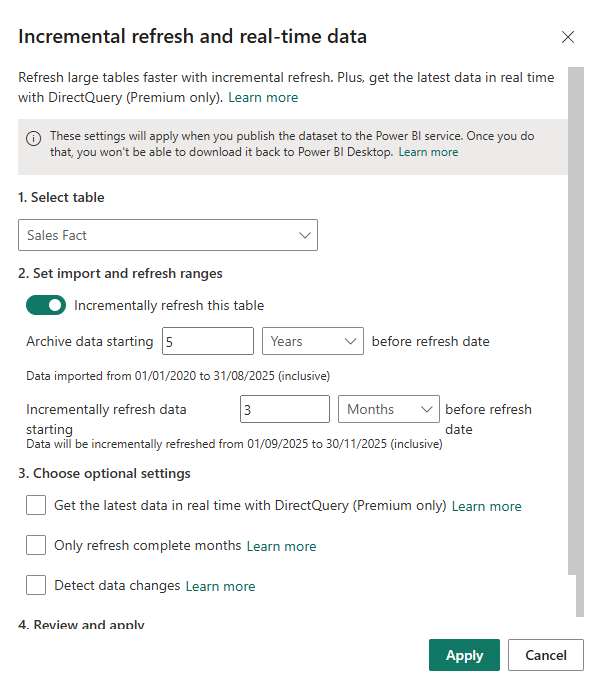Click 'Data will be incrementally refreshed' text
Screen dimensions: 602x685
pos(234,444)
